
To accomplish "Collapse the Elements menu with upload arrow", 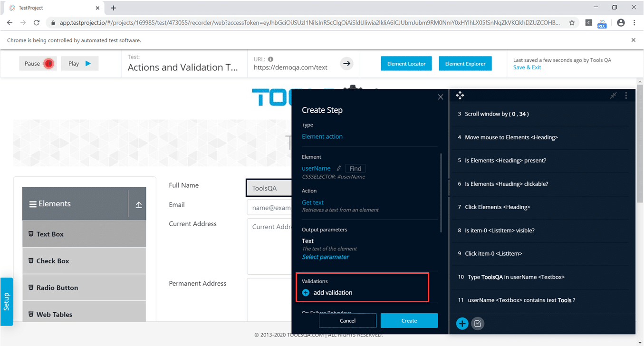I will pos(139,204).
